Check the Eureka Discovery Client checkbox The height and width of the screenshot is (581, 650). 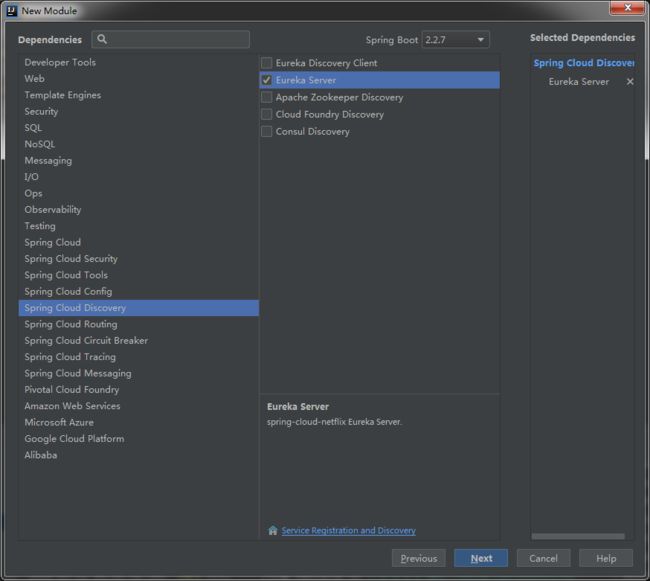click(x=267, y=63)
